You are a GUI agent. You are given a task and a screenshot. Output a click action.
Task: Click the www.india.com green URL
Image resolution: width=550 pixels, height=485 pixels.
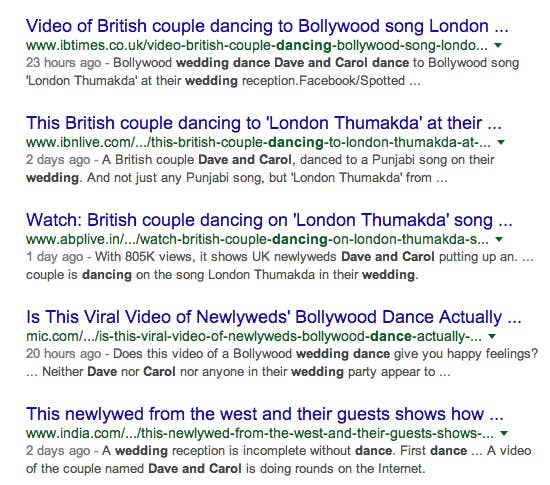[260, 434]
